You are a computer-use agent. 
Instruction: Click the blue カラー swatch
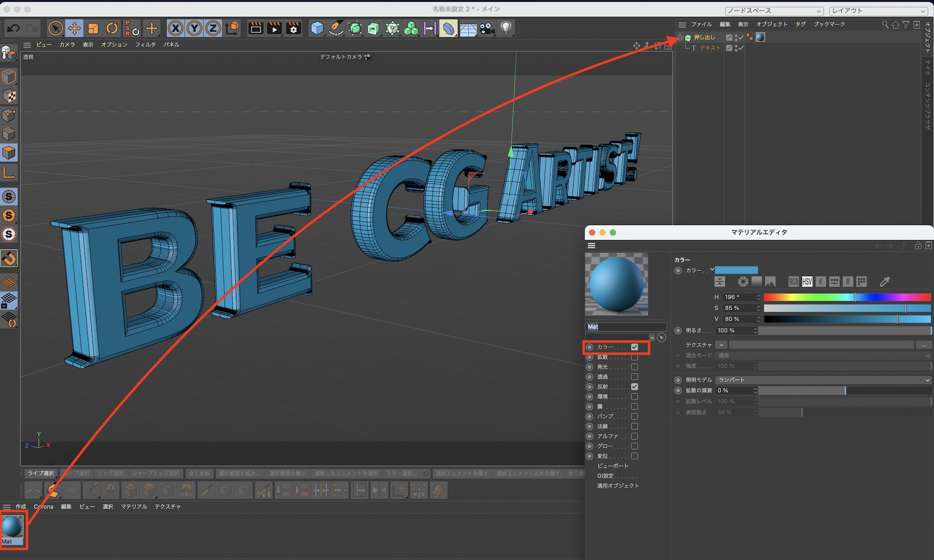coord(736,270)
